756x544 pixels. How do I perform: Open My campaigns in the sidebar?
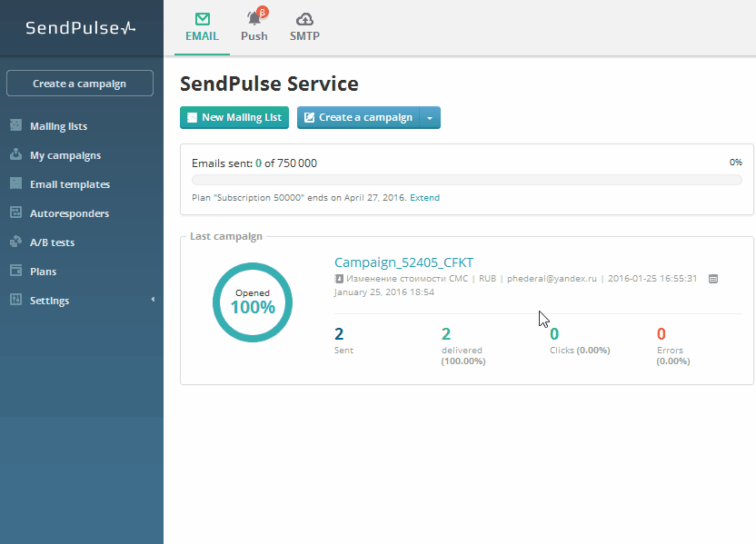65,155
